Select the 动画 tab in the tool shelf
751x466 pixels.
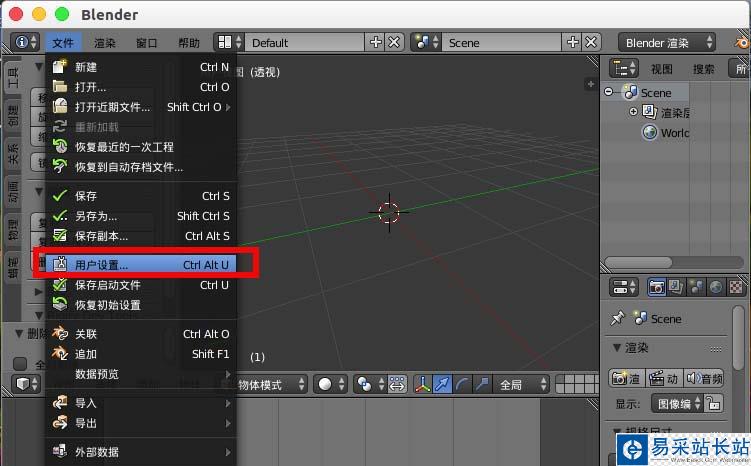click(x=13, y=192)
